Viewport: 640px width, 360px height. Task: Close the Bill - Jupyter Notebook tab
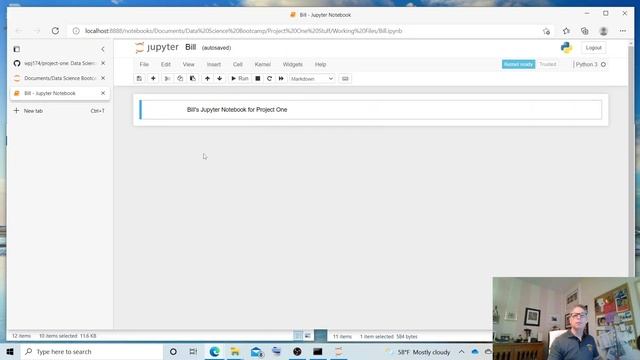(103, 93)
